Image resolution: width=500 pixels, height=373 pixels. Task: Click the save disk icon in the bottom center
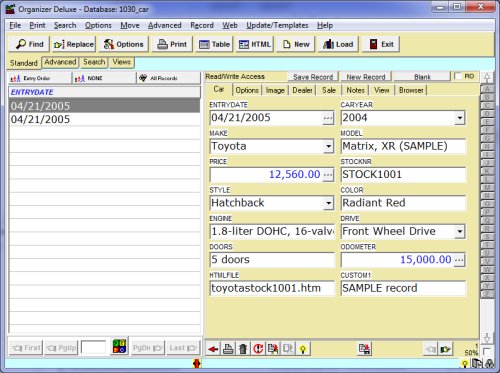tap(364, 349)
